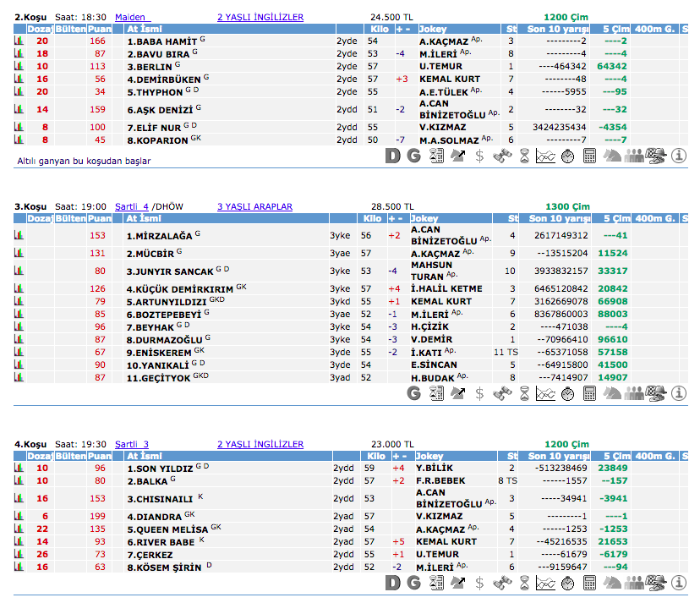
Task: Click the hourglass icon under race 4
Action: pyautogui.click(x=524, y=582)
